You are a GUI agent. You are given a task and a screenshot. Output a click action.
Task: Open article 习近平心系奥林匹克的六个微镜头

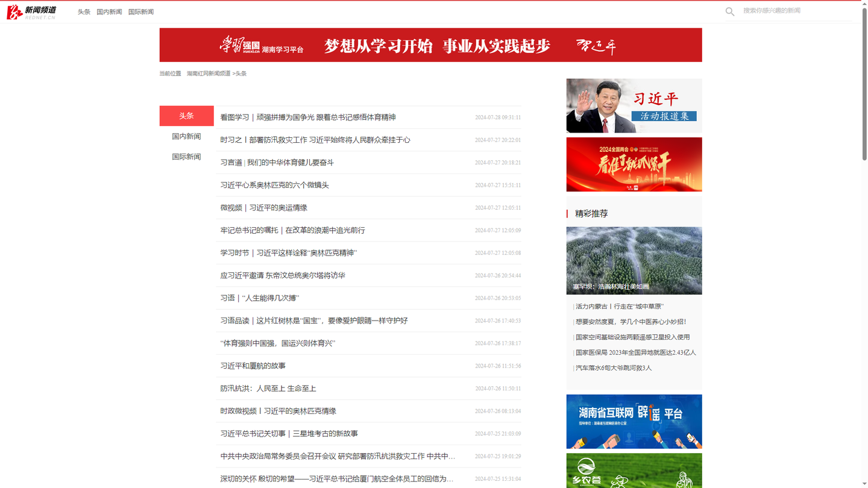click(274, 185)
